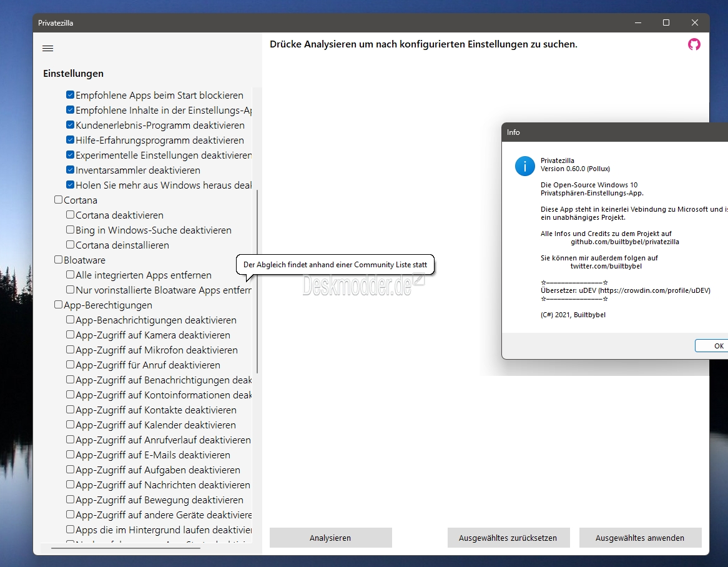This screenshot has width=728, height=567.
Task: Uncheck Inventarsammler deaktivieren
Action: tap(70, 170)
